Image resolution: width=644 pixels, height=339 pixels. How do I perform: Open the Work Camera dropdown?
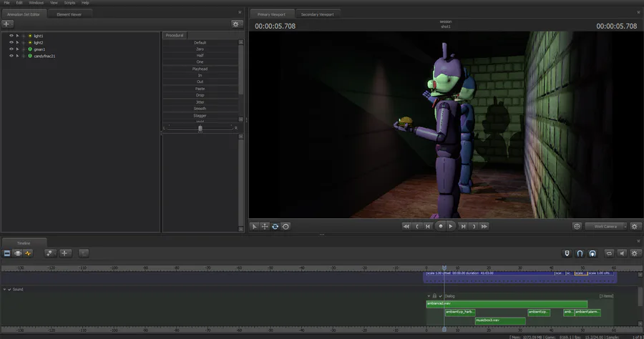coord(605,226)
